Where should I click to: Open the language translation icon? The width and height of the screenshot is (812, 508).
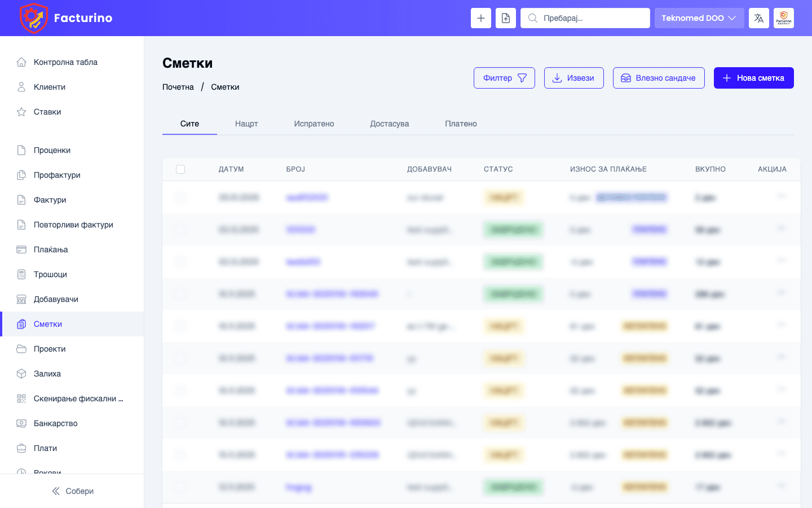click(759, 18)
